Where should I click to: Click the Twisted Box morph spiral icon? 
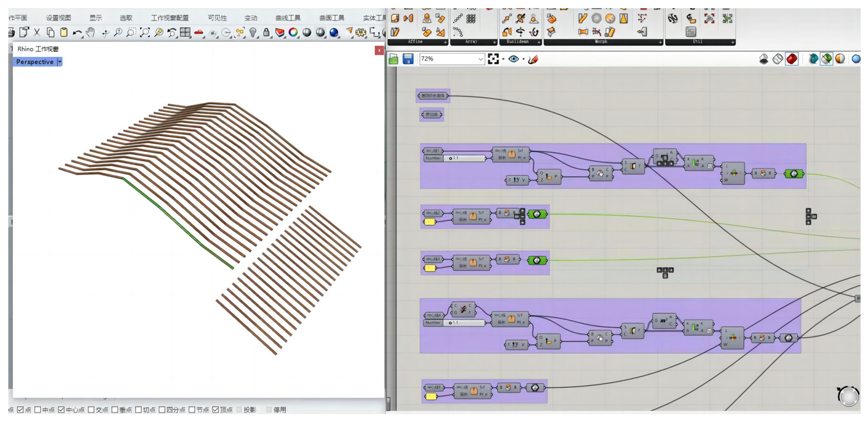pos(596,18)
